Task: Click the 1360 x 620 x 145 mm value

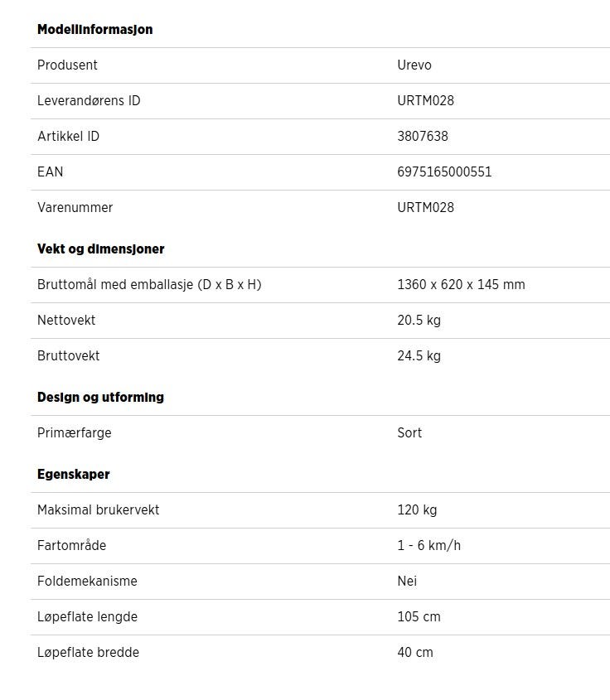Action: [461, 284]
